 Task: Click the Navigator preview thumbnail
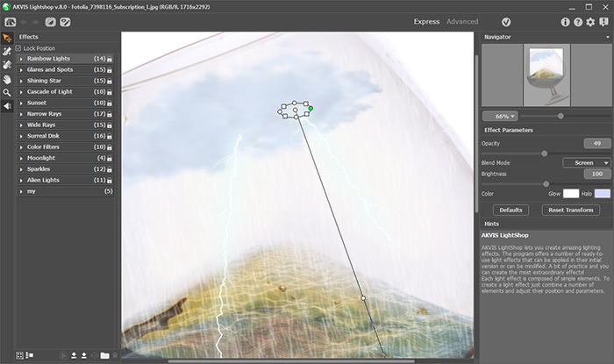pos(546,75)
